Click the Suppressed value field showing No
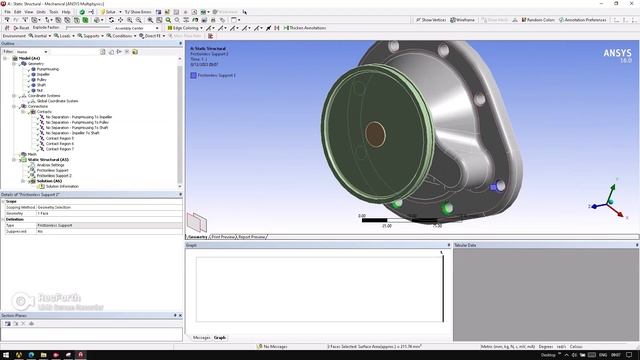 109,231
